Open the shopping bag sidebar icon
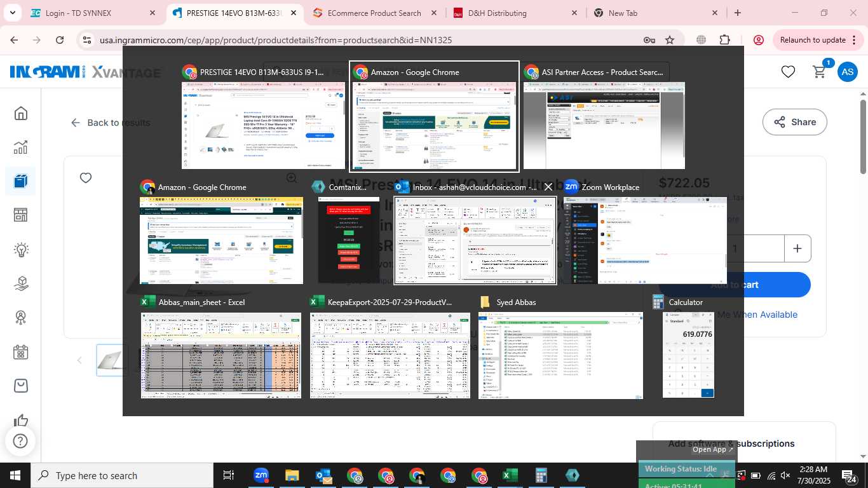 point(21,386)
